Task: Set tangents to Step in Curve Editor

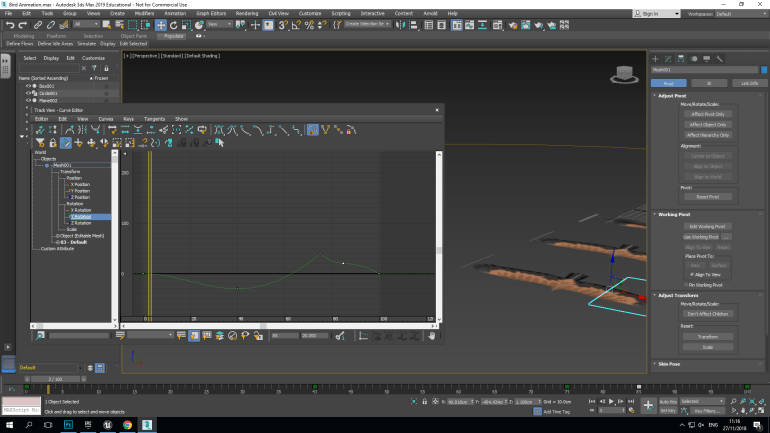Action: 271,130
